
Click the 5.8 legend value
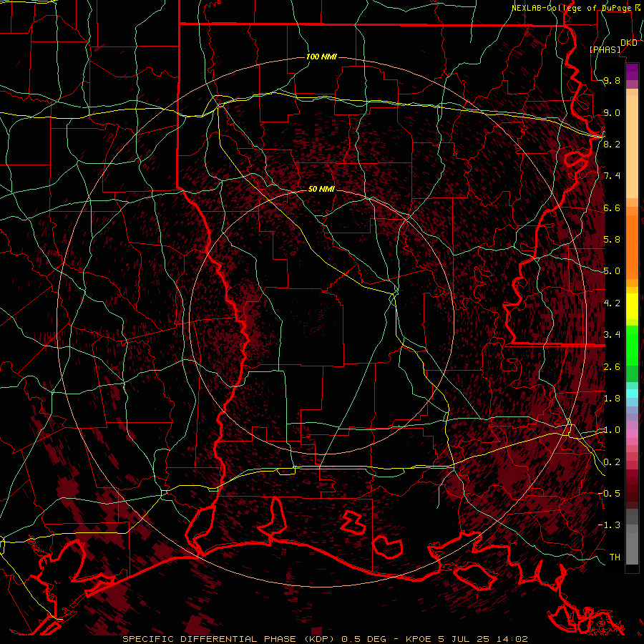(x=612, y=240)
